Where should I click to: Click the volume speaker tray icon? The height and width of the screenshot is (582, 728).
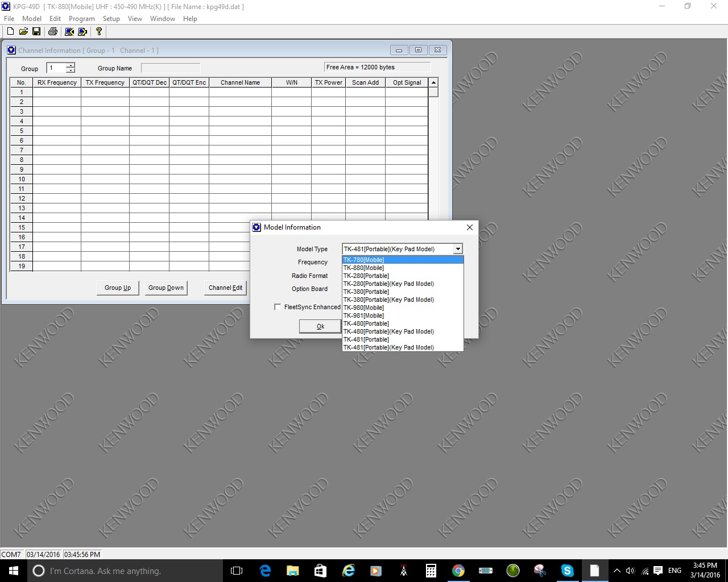(630, 571)
